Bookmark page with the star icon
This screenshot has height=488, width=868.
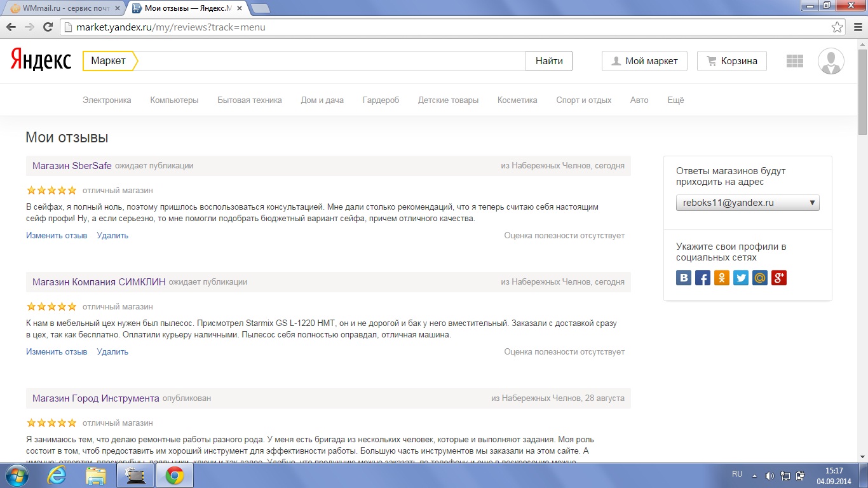tap(837, 27)
